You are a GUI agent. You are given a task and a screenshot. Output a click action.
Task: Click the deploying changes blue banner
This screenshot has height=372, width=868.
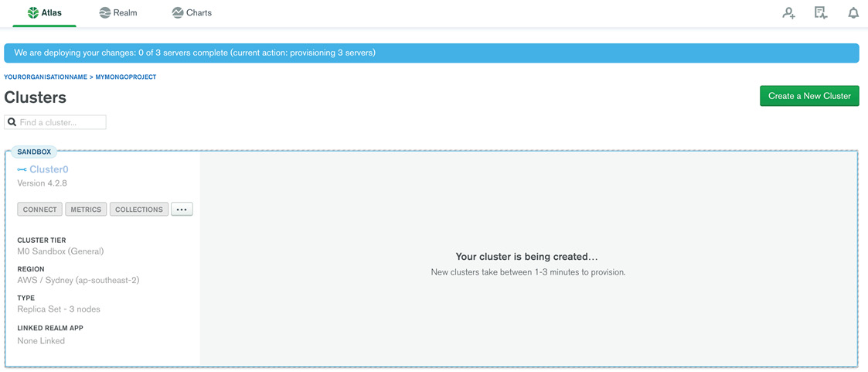point(431,53)
